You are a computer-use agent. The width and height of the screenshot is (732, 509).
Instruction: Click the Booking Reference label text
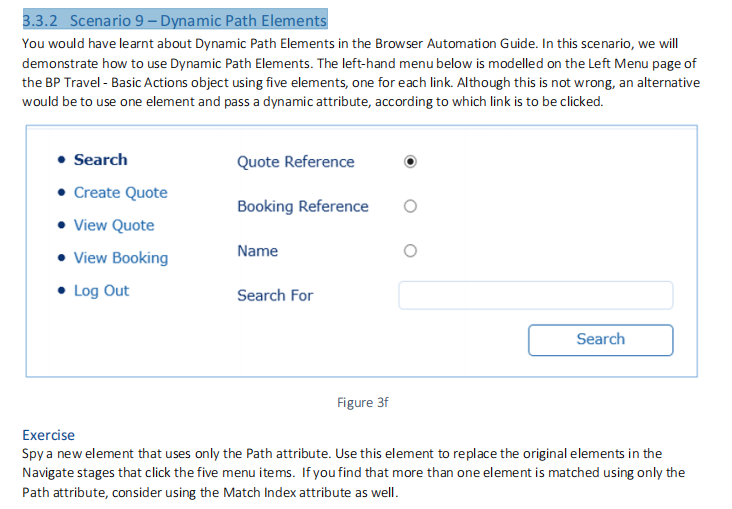[302, 207]
